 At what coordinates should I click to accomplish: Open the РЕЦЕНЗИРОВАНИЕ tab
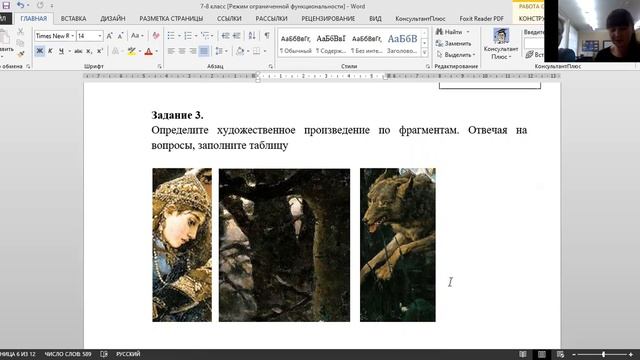click(328, 19)
